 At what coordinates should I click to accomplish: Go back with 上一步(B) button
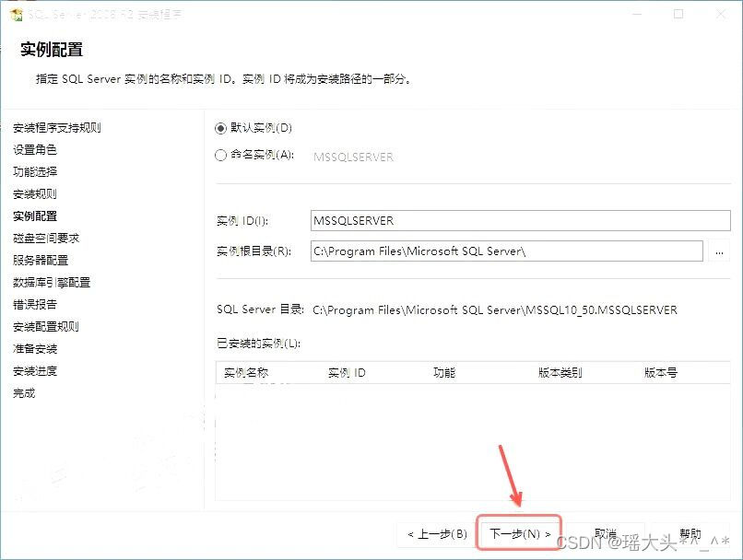pyautogui.click(x=437, y=534)
